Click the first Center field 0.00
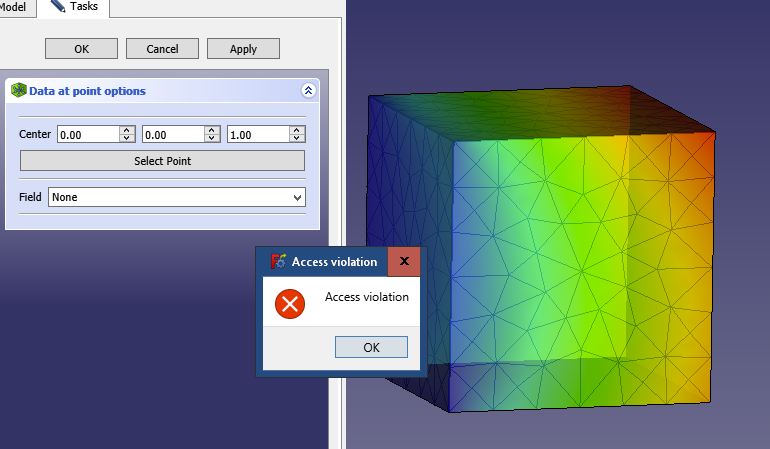Screen dimensions: 770x449 coord(88,135)
